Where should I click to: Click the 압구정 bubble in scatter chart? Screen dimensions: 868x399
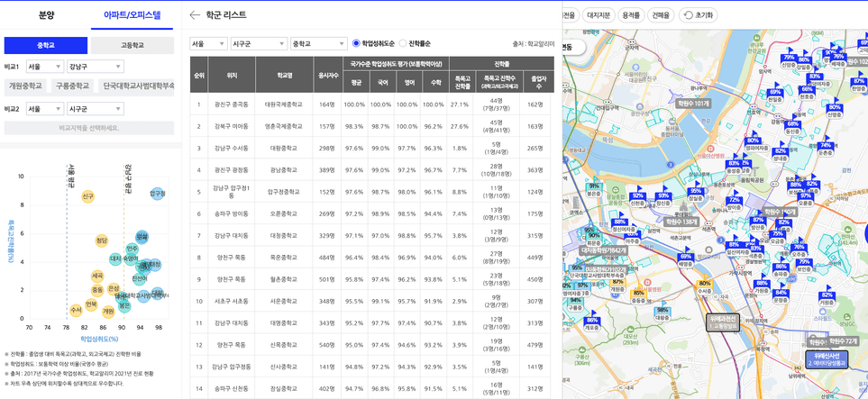[158, 193]
